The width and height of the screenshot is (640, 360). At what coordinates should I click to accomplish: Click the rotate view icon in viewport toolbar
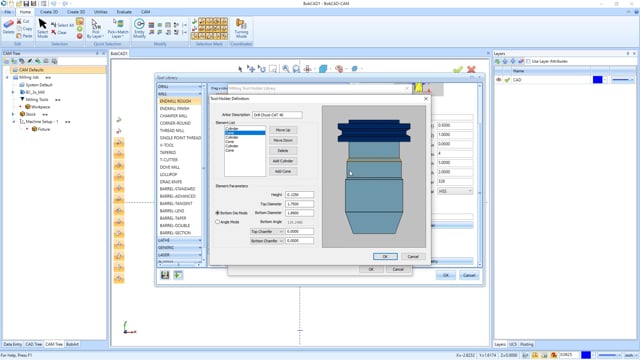[262, 69]
